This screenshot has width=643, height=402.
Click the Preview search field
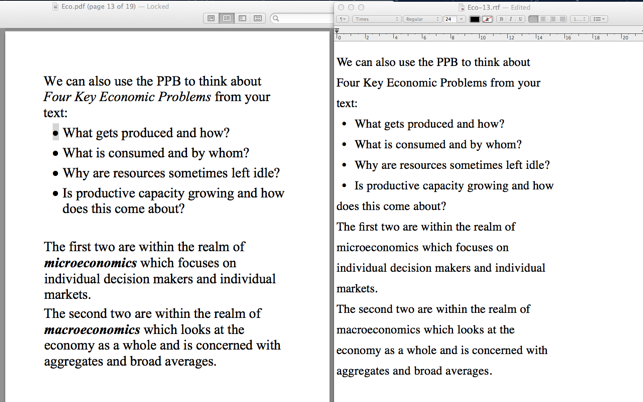(x=303, y=18)
